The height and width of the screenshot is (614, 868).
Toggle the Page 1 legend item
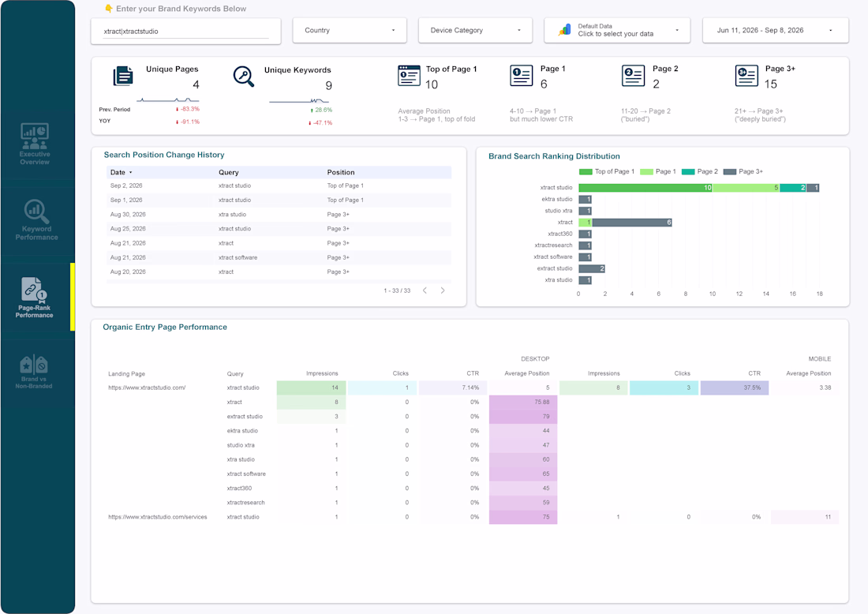point(657,171)
